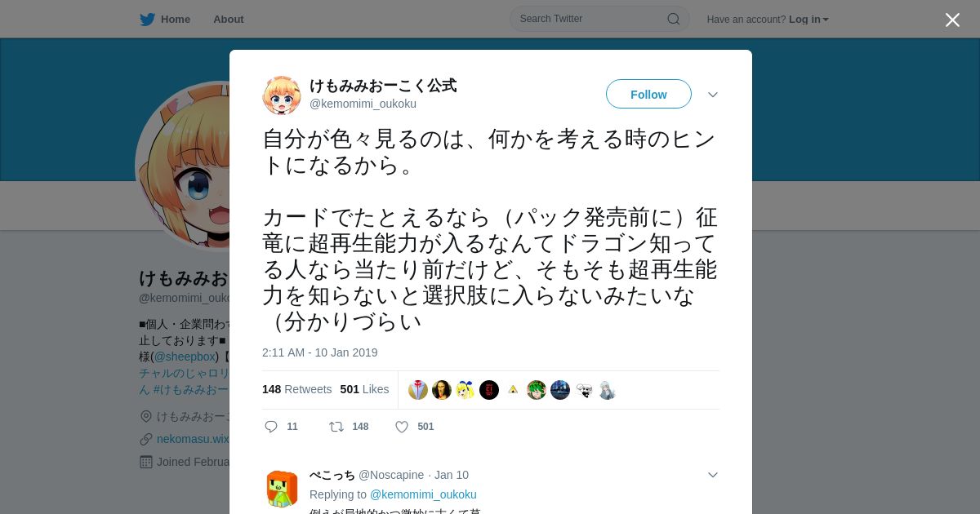Open the About menu item
This screenshot has height=514, width=980.
[x=229, y=20]
